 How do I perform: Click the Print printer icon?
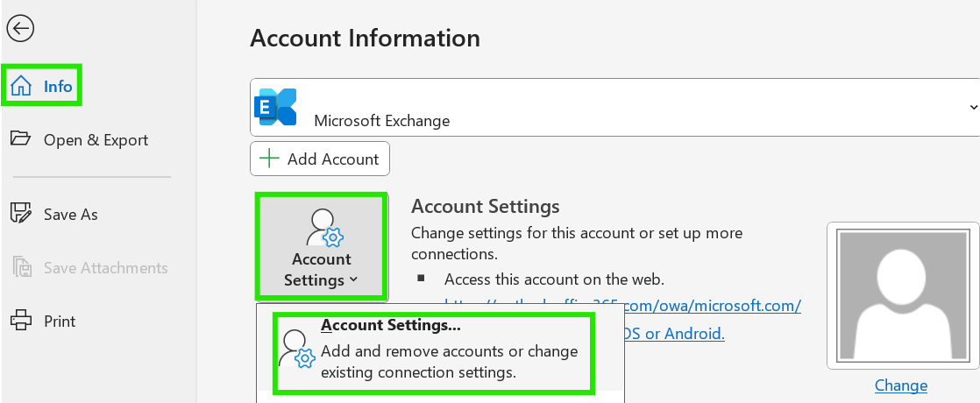(x=21, y=320)
